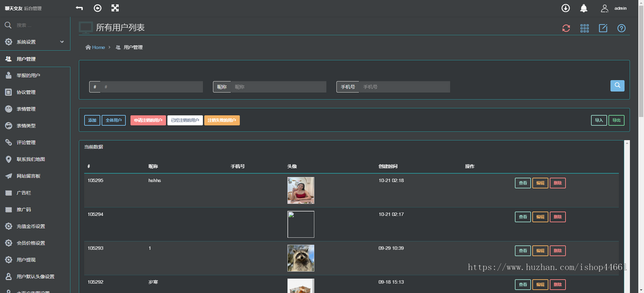Open the grid apps icon
Viewport: 644px width, 293px height.
coord(584,28)
